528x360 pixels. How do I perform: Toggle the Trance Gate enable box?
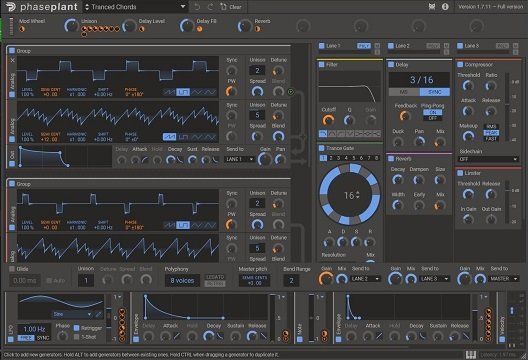coord(322,148)
